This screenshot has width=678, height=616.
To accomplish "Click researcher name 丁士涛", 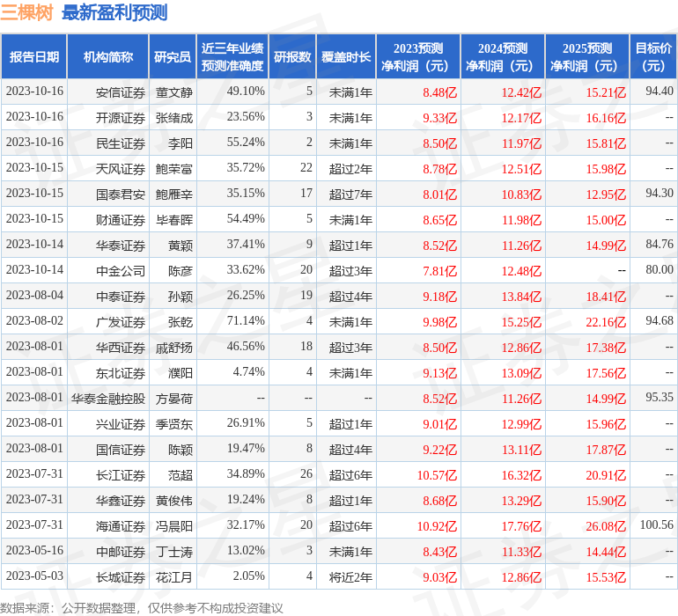I will pyautogui.click(x=174, y=551).
